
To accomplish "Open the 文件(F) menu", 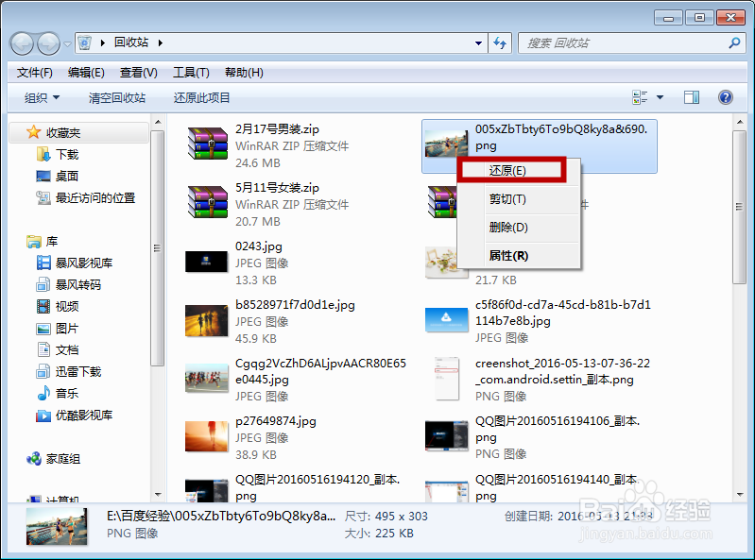I will coord(35,73).
